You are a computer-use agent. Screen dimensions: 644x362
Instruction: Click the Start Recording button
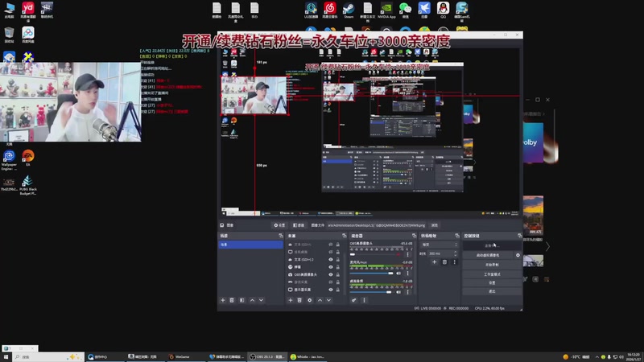[492, 265]
